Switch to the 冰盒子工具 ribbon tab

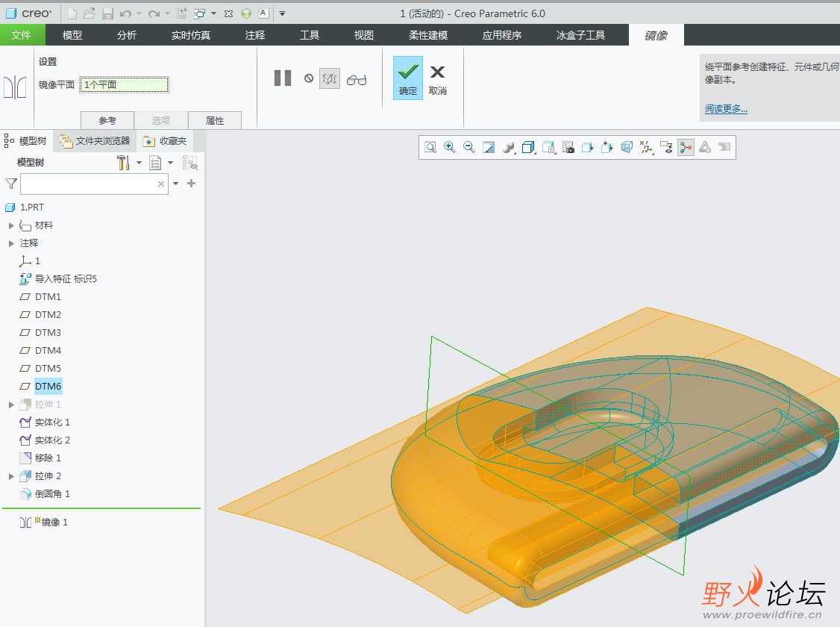coord(580,35)
